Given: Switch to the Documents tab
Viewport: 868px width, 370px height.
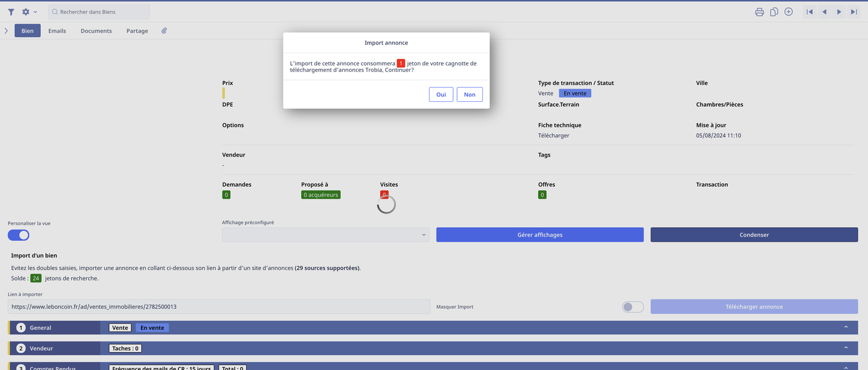Looking at the screenshot, I should coord(96,30).
